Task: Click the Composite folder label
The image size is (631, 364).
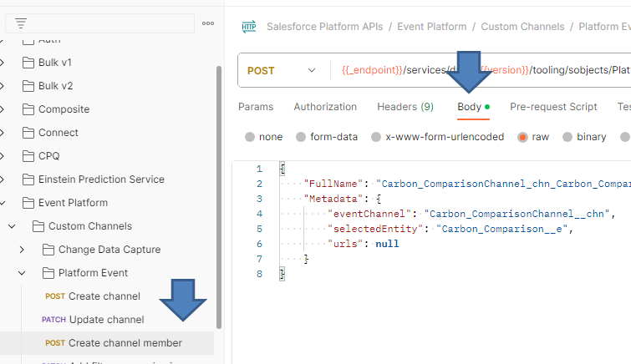Action: (x=64, y=109)
